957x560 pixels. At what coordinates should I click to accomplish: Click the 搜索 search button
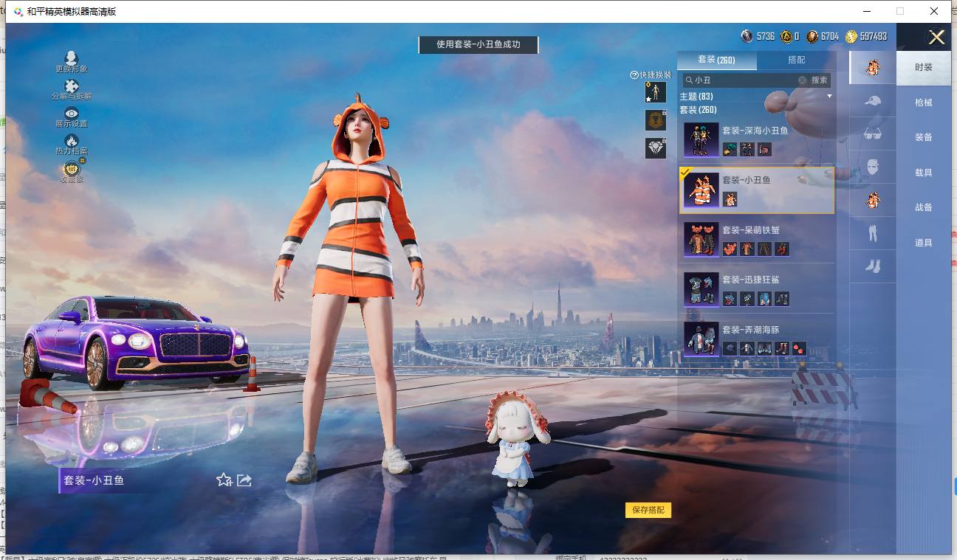[x=820, y=80]
